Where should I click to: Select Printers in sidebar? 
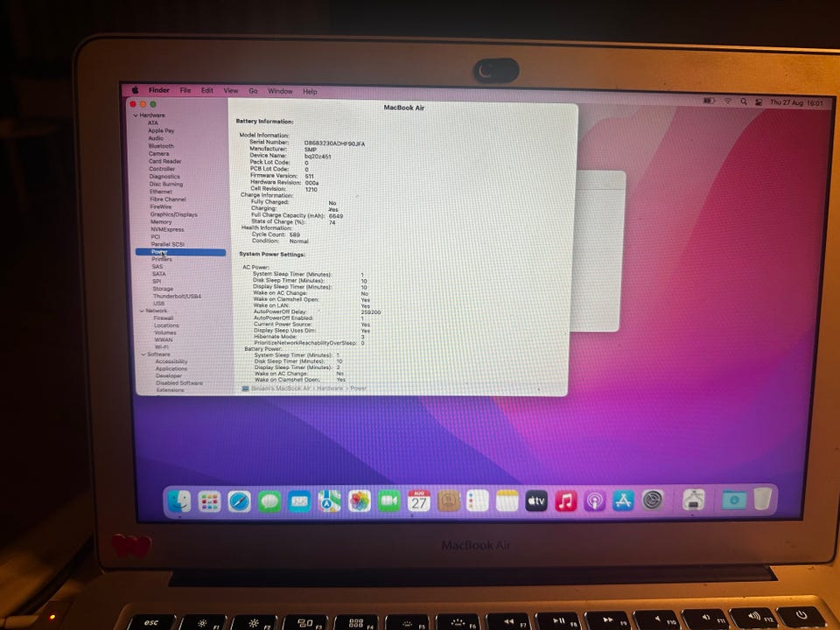(162, 259)
